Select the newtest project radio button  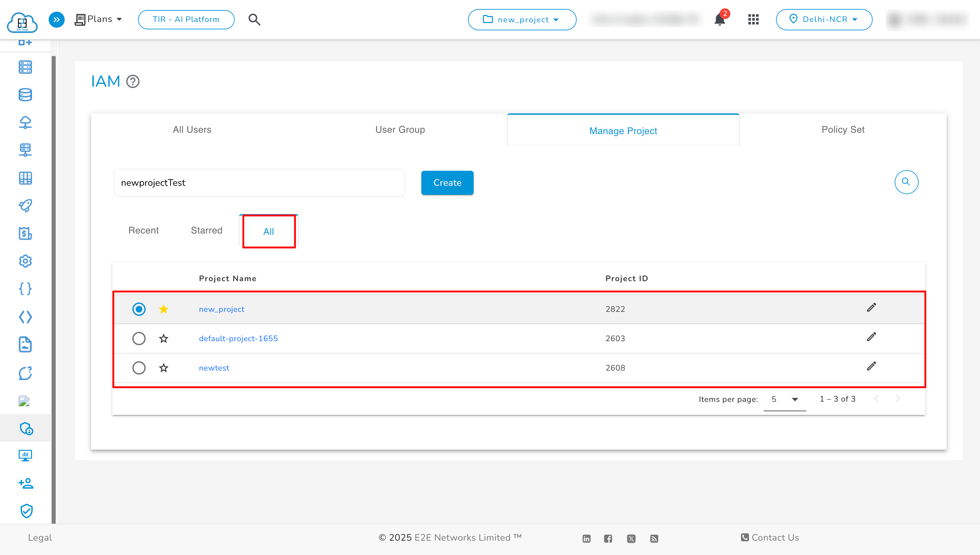(x=139, y=368)
